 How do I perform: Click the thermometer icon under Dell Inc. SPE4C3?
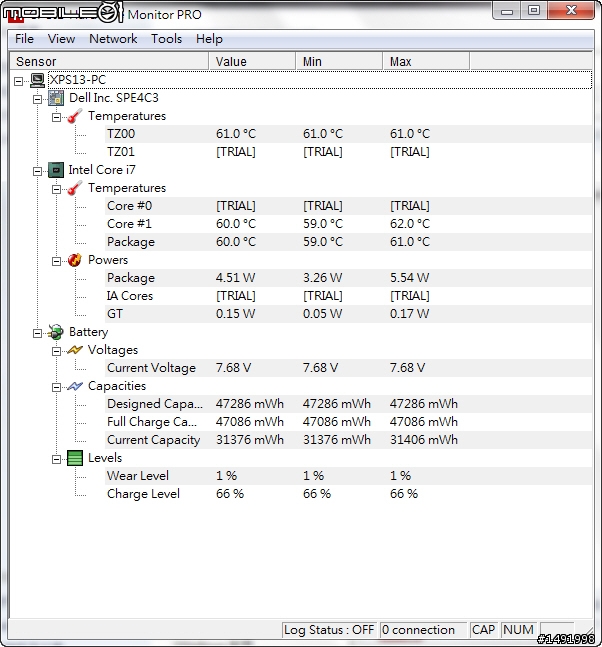coord(75,116)
